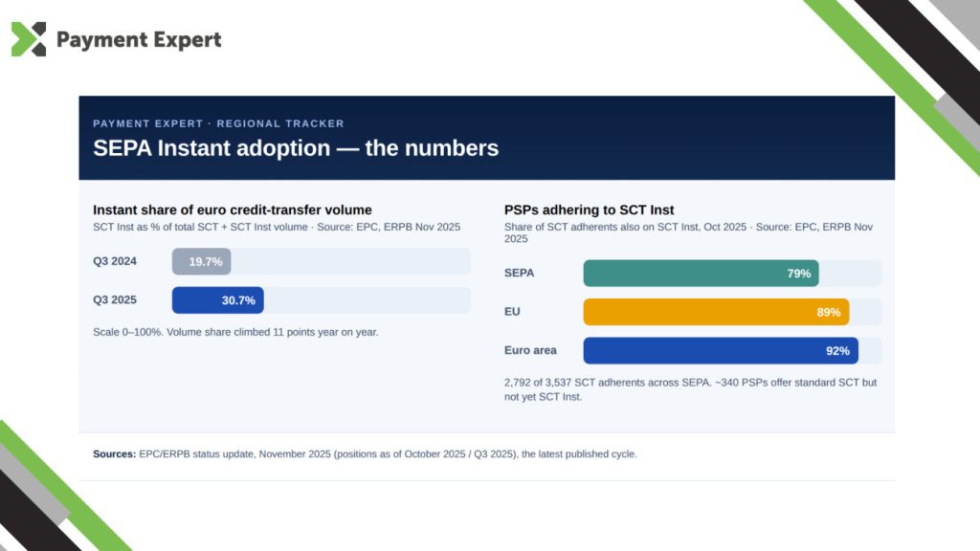The image size is (980, 551).
Task: Select the Q3 2024 19.7% gray bar
Action: click(x=201, y=262)
